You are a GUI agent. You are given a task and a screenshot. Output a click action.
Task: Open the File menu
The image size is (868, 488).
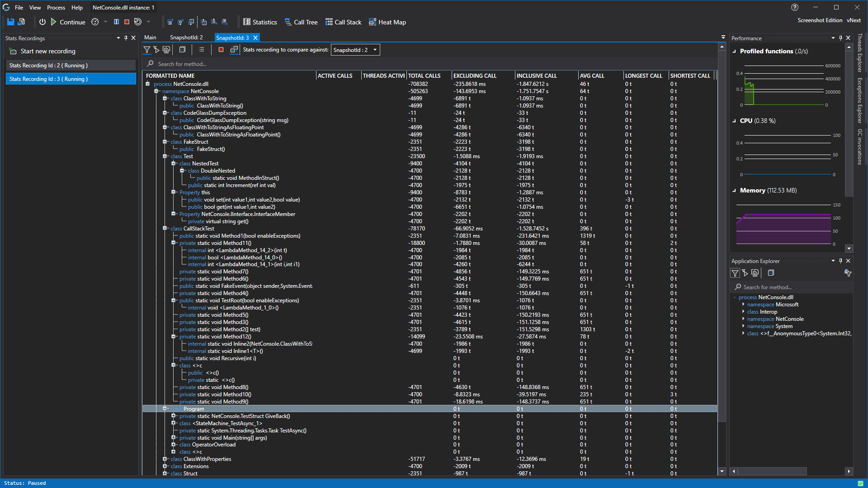[x=19, y=8]
